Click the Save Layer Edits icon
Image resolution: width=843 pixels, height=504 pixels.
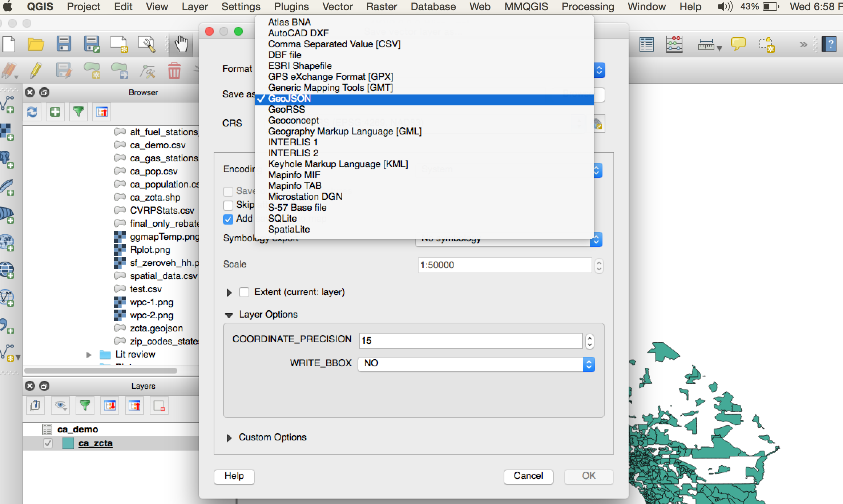64,70
